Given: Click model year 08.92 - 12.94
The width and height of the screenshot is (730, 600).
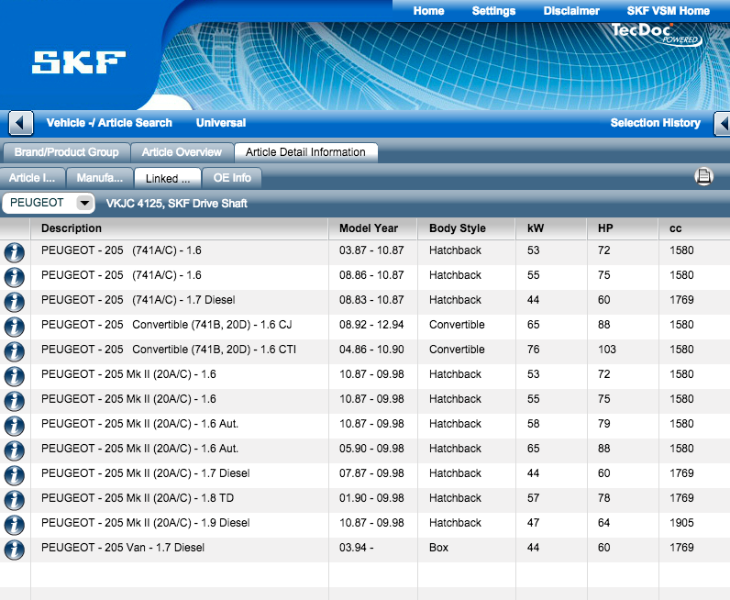Looking at the screenshot, I should 371,324.
